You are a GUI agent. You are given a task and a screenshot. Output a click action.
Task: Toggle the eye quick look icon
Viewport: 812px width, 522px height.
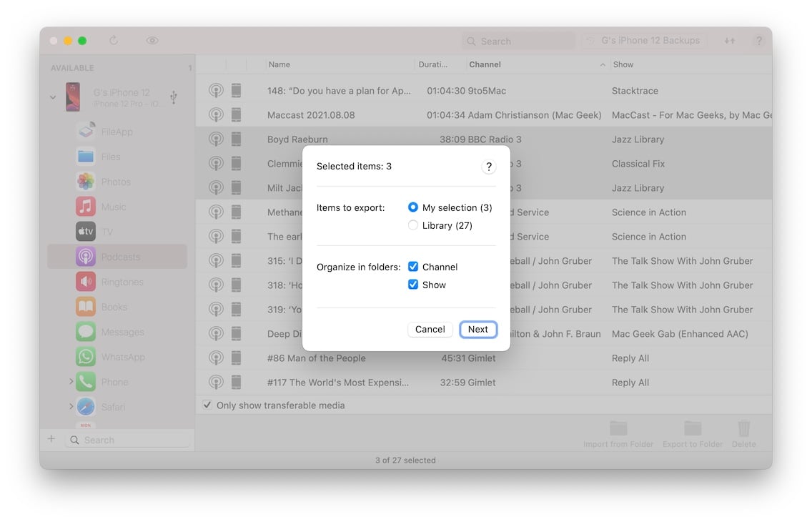coord(152,40)
